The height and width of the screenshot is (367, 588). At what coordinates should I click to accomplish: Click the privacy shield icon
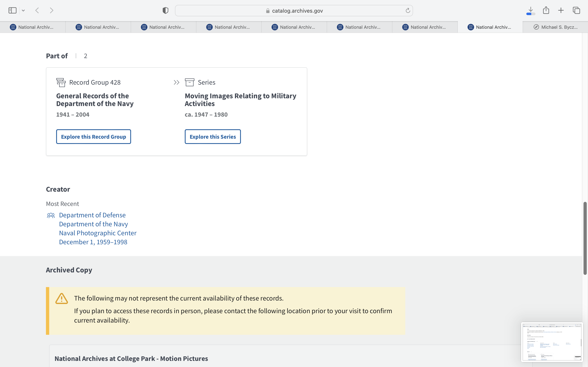(165, 10)
